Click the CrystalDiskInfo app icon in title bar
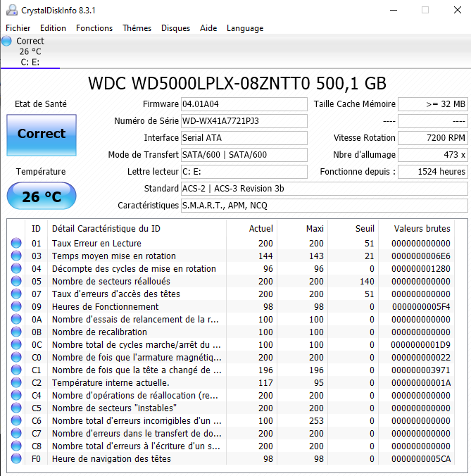The height and width of the screenshot is (476, 471). (x=12, y=10)
